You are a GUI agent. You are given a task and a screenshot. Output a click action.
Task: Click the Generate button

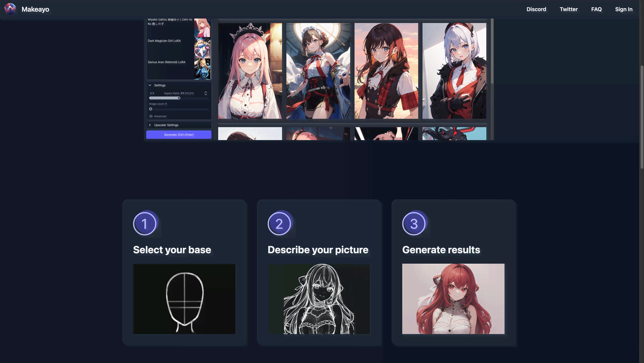coord(179,135)
